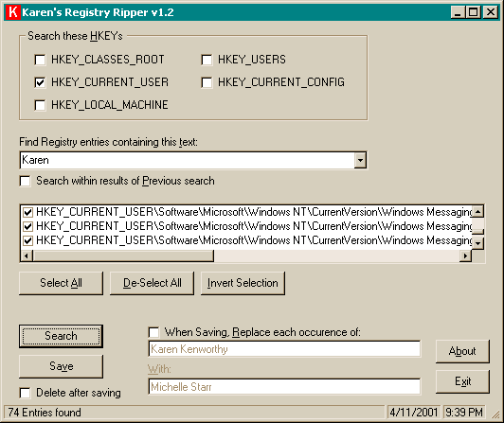
Task: Click the Karen Kenworthy replace field
Action: [284, 349]
